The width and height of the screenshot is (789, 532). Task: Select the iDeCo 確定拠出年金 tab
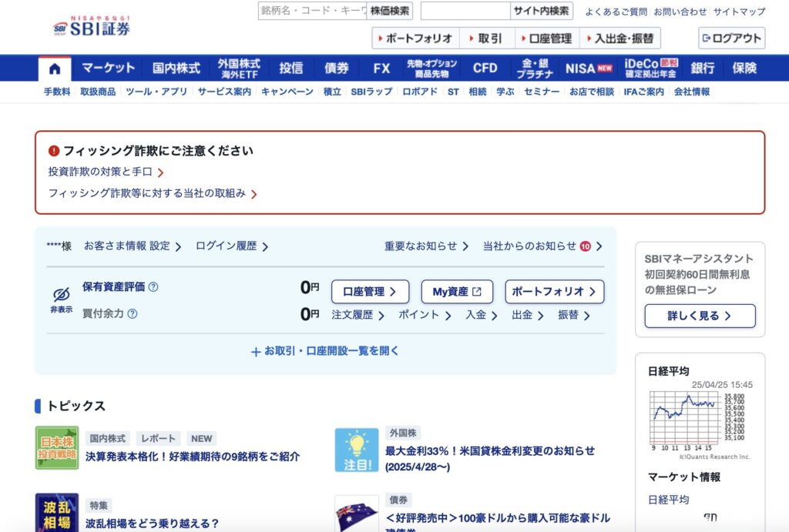pos(651,69)
